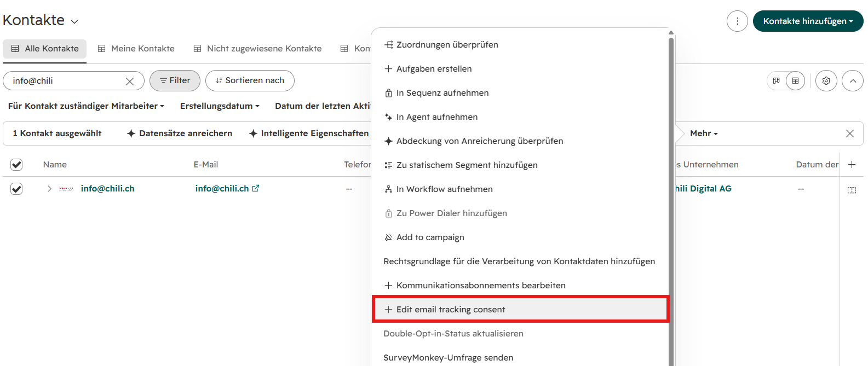The width and height of the screenshot is (868, 366).
Task: Choose Kommunikationsabonnements bearbeiten
Action: tap(520, 286)
